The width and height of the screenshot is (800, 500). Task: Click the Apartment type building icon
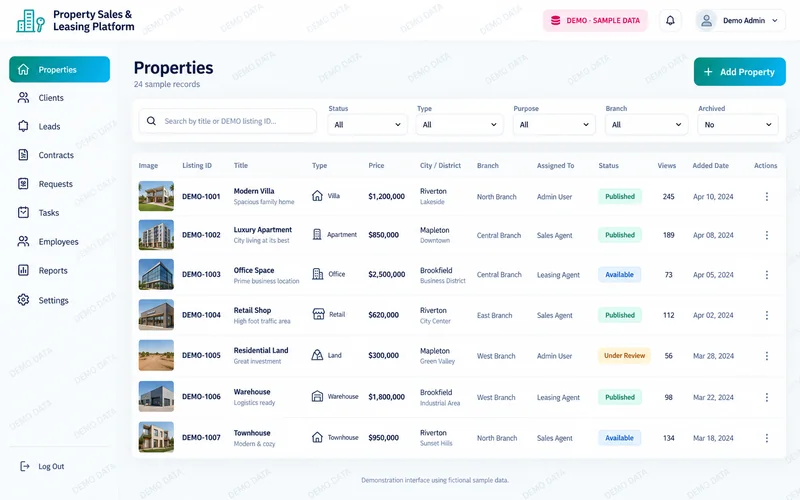click(317, 235)
